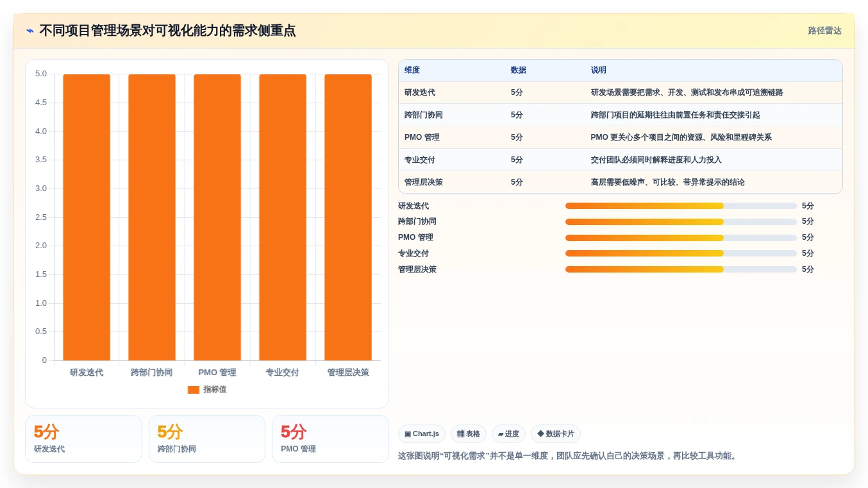Image resolution: width=868 pixels, height=488 pixels.
Task: Click the 研发迭代 x-axis label
Action: (87, 373)
